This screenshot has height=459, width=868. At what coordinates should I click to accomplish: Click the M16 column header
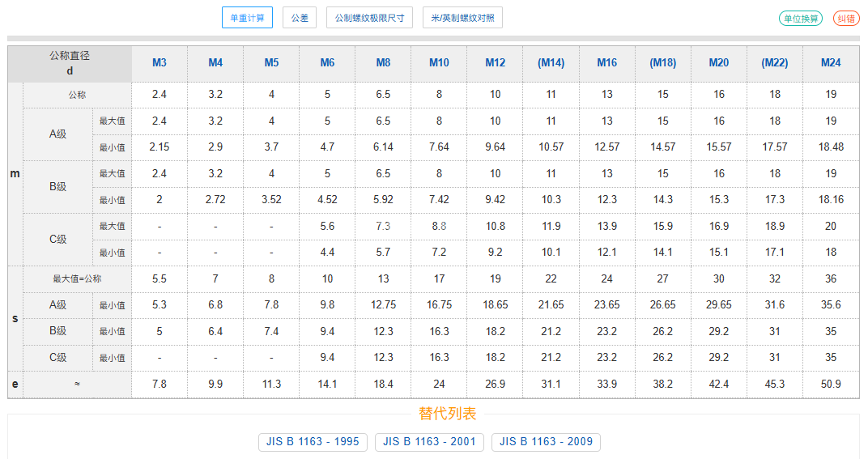607,63
